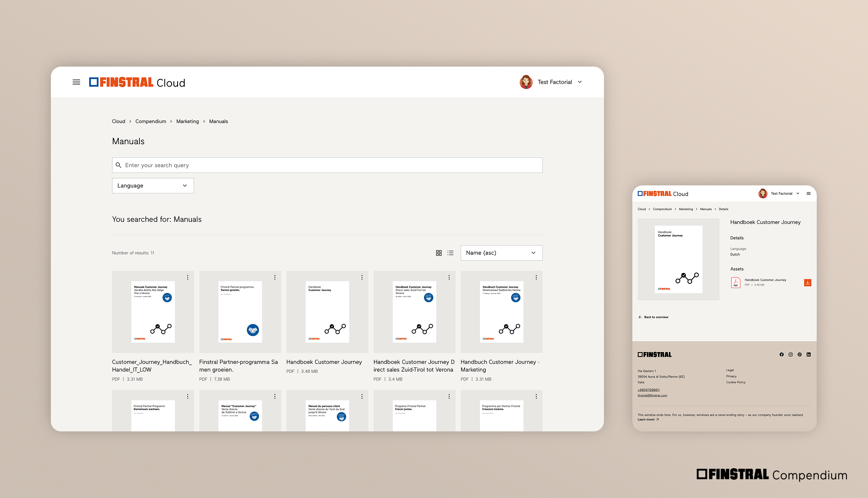868x498 pixels.
Task: Open the Name (asc) sort dropdown
Action: [501, 253]
